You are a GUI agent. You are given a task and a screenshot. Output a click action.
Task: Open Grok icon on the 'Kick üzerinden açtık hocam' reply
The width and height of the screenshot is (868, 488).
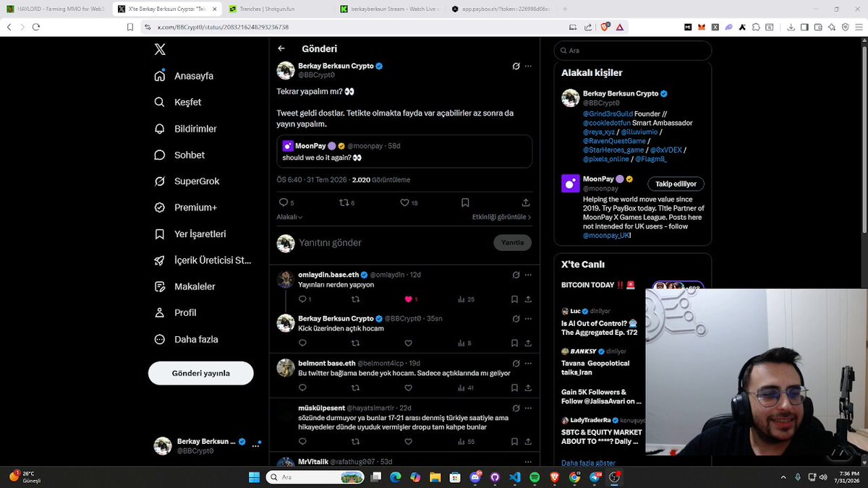(516, 318)
